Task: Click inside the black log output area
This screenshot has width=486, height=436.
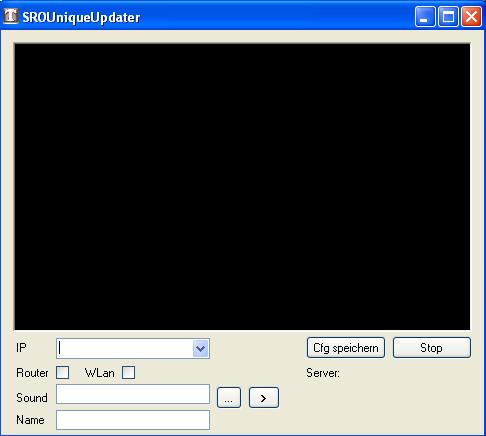Action: pos(242,187)
